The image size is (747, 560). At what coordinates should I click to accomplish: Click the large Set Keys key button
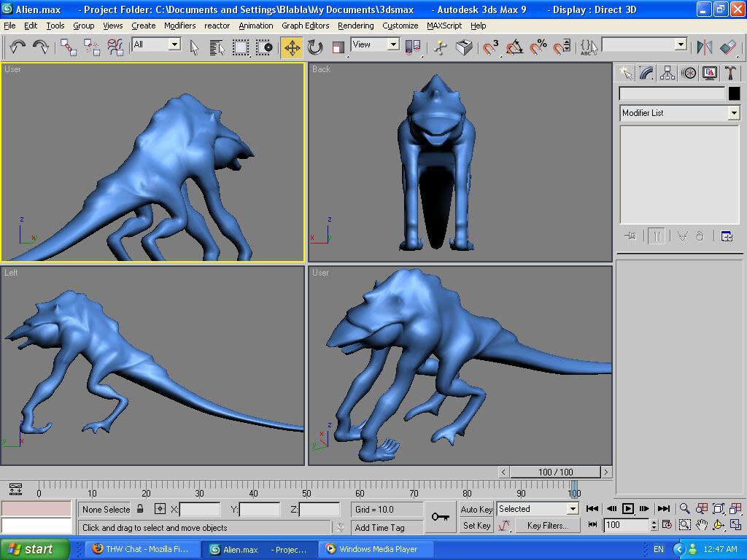[x=440, y=517]
